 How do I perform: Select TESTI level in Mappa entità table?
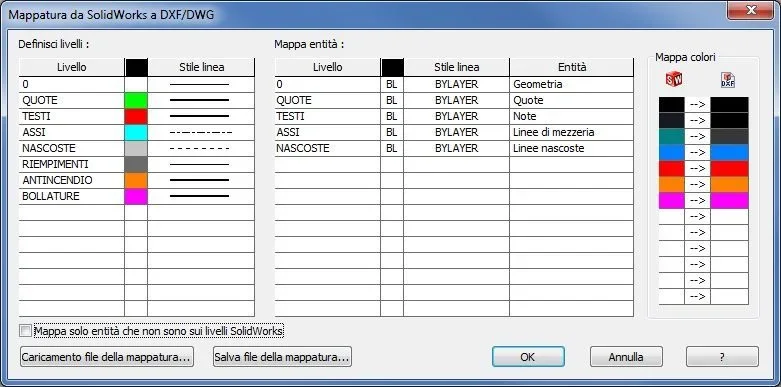(x=327, y=116)
